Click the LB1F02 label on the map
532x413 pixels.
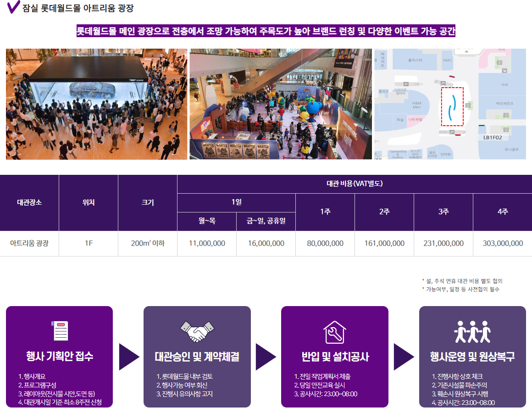pyautogui.click(x=493, y=138)
